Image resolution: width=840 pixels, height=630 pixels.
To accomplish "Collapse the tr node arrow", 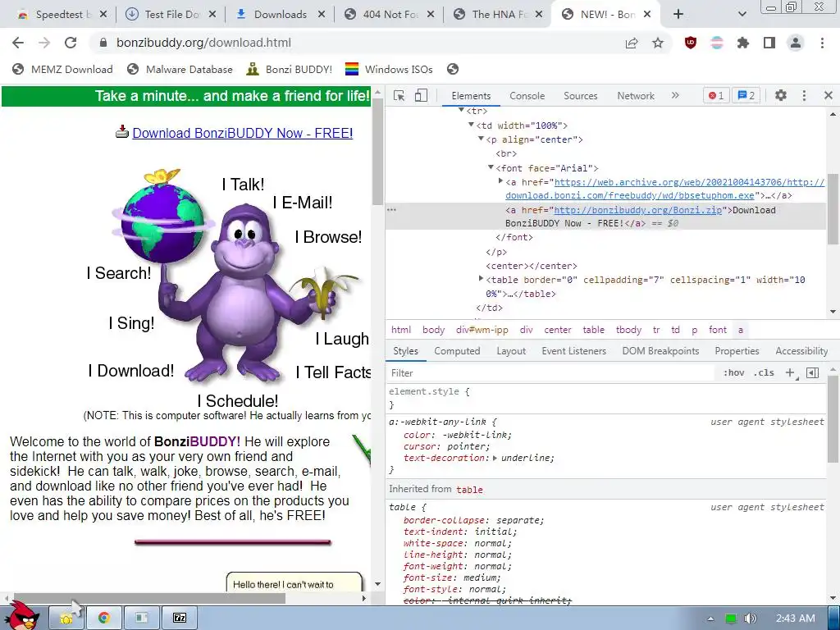I will (x=461, y=111).
